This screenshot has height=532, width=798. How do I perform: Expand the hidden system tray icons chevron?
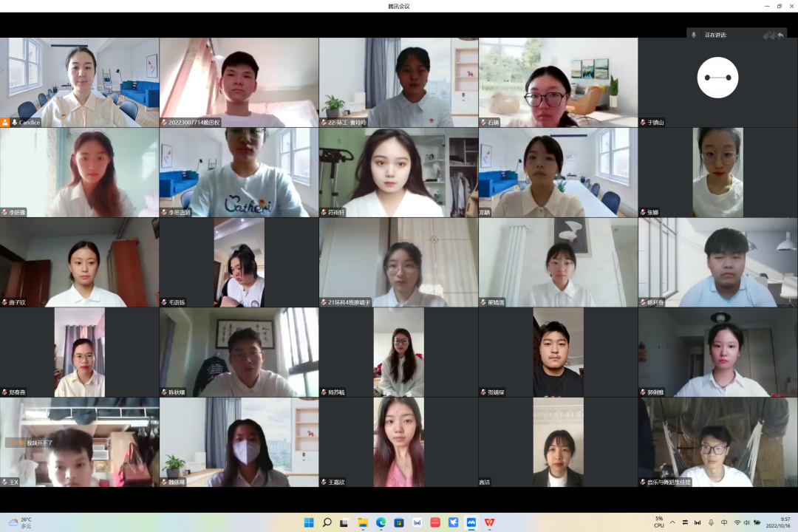(672, 523)
